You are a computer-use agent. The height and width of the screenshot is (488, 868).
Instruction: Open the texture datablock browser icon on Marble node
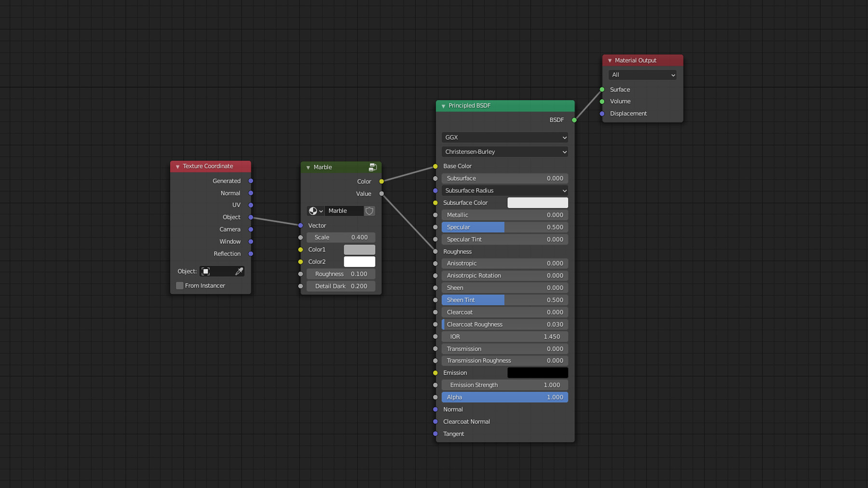point(313,211)
